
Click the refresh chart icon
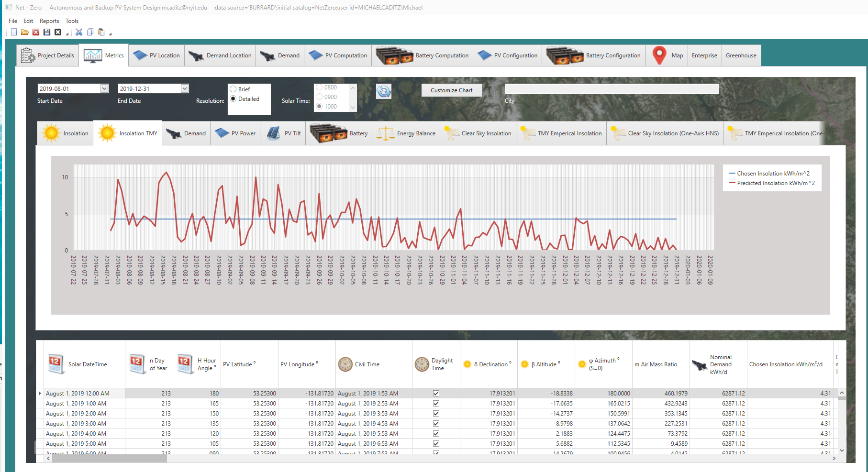tap(384, 91)
